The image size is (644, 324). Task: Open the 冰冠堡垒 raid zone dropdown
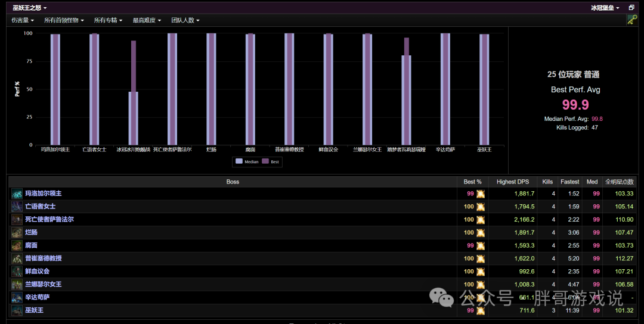pyautogui.click(x=605, y=8)
